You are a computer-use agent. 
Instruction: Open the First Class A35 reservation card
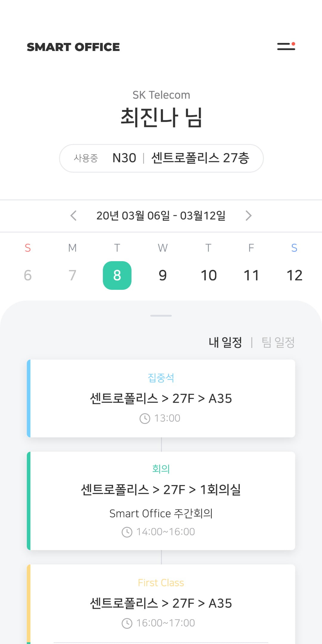(x=161, y=603)
